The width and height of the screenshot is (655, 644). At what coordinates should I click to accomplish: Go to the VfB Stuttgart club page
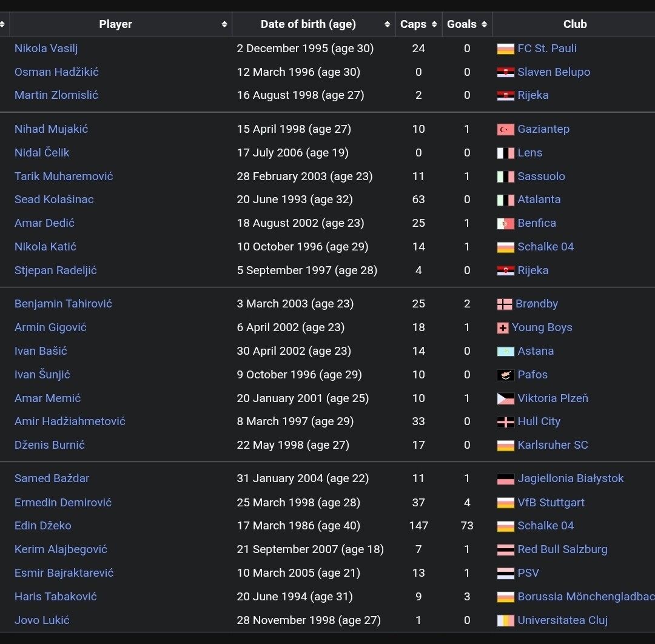[x=551, y=503]
